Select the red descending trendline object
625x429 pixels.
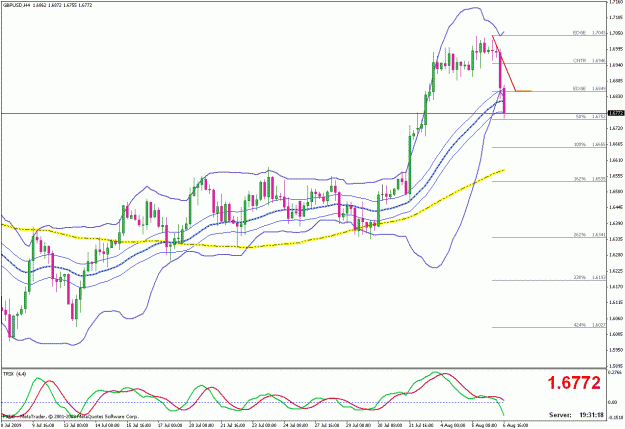504,64
